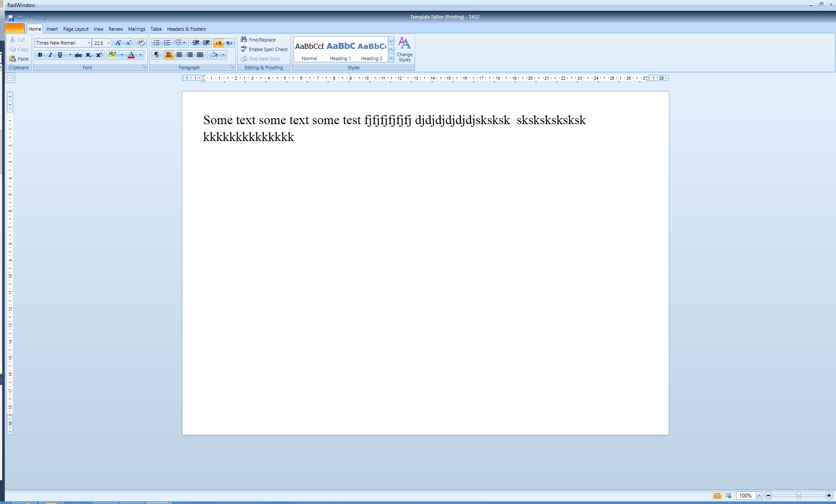This screenshot has width=836, height=504.
Task: Click the numbered list icon
Action: (x=167, y=43)
